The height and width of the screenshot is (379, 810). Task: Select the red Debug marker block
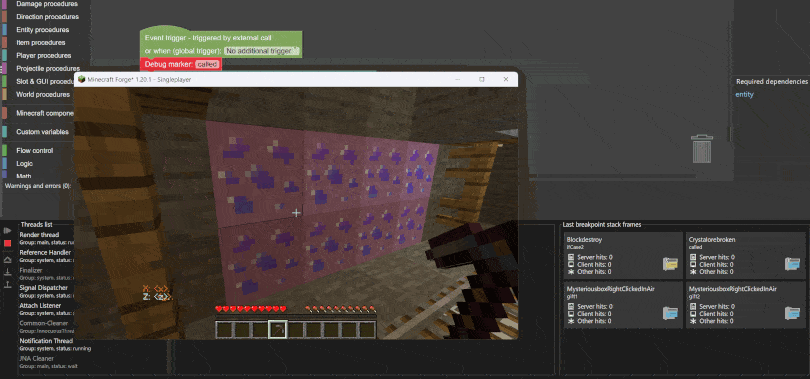pos(181,65)
